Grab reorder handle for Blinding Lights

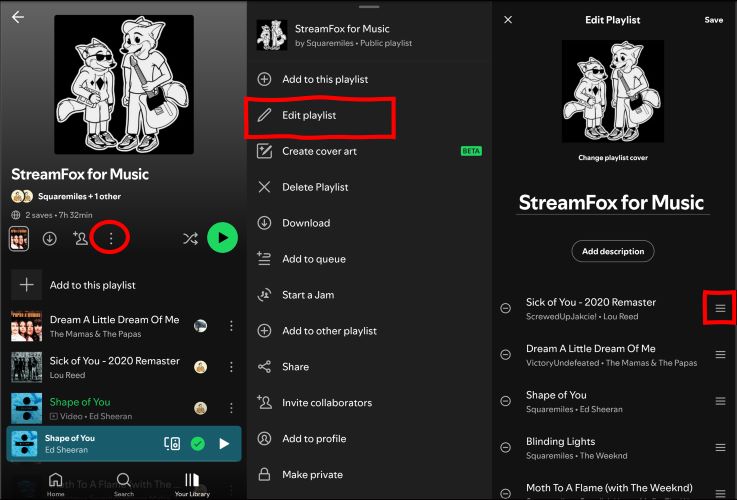pyautogui.click(x=720, y=447)
